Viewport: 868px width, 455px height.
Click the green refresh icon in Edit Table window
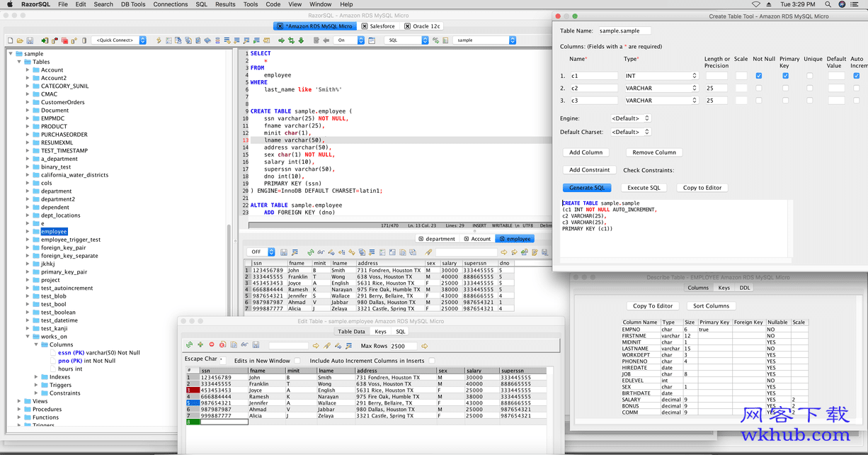pos(189,345)
